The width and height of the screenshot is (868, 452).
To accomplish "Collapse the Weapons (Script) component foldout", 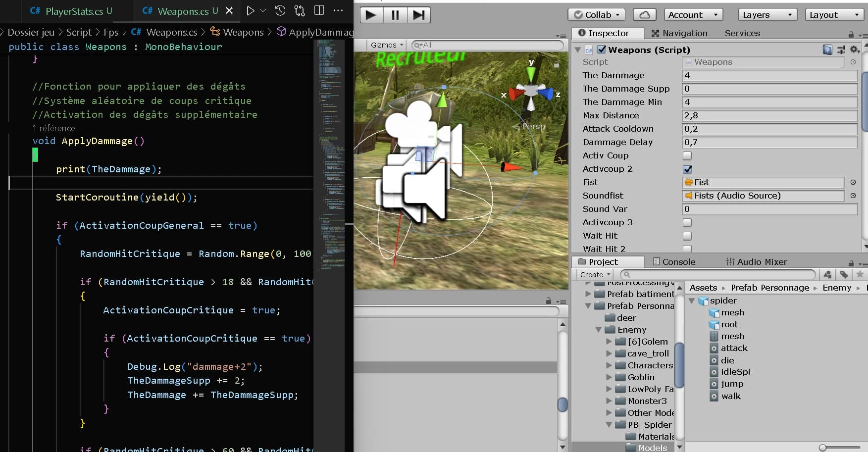I will pyautogui.click(x=577, y=50).
